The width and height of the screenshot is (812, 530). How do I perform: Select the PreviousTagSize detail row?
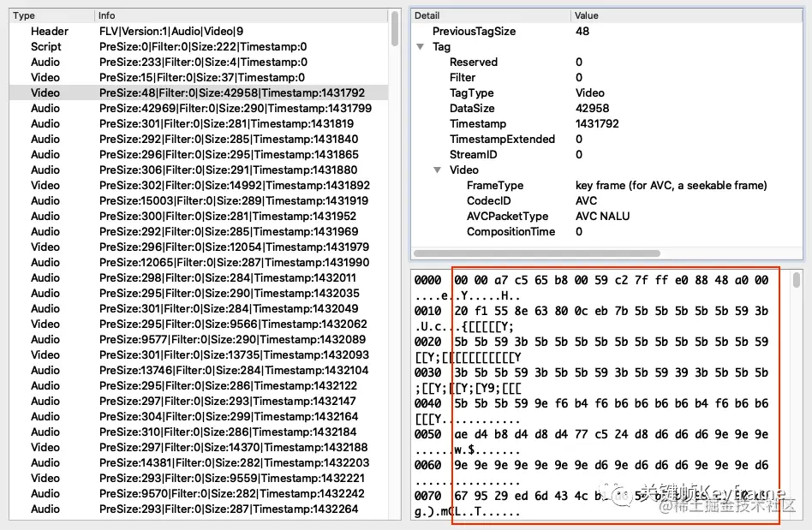tap(607, 31)
